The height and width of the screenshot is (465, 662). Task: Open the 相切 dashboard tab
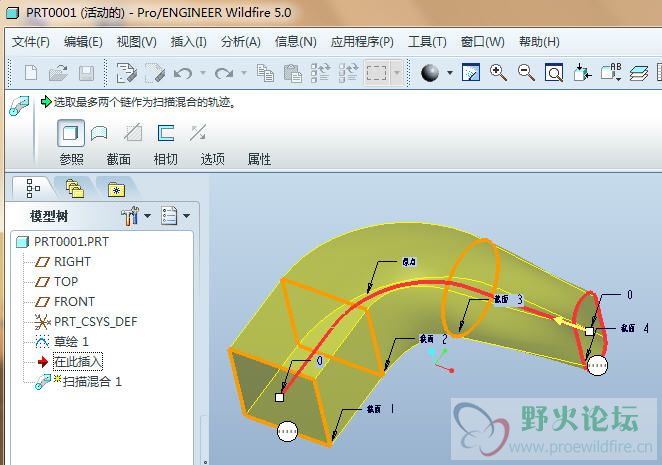tap(165, 159)
